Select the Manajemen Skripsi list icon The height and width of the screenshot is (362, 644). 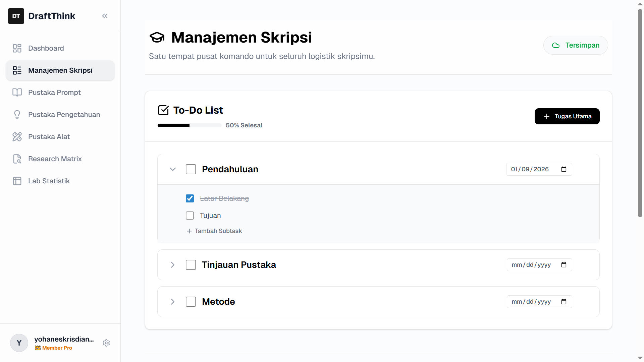coord(17,70)
